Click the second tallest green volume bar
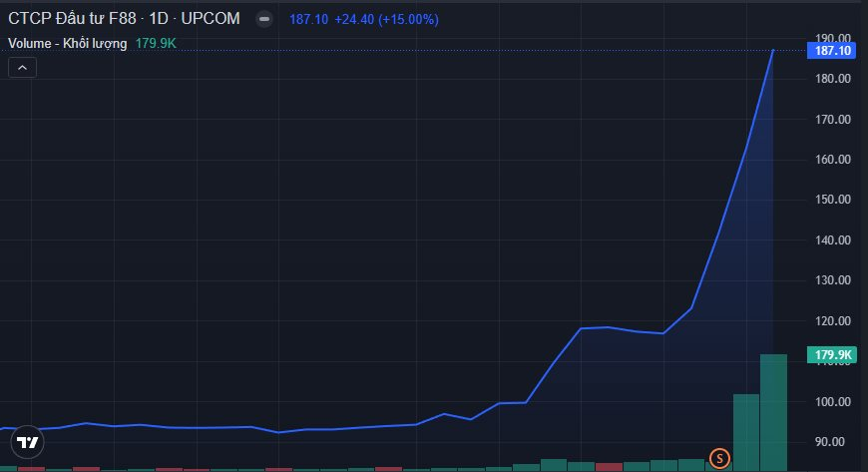Viewport: 868px width, 472px height. point(746,431)
